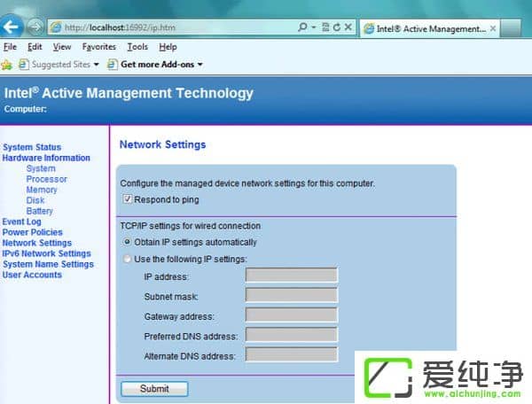Click the Favorites star icon

point(6,65)
